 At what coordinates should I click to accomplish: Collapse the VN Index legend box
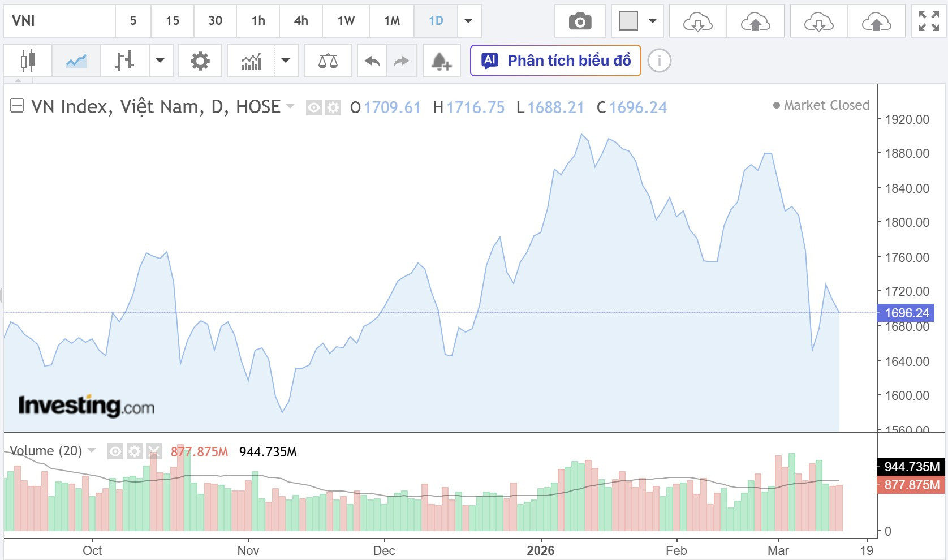click(x=17, y=106)
